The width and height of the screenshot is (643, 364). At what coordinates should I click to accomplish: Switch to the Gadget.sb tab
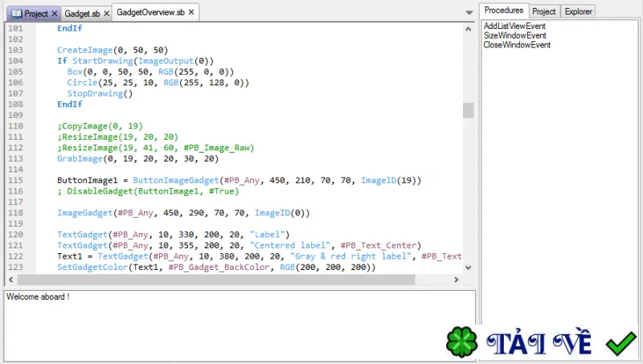pos(82,14)
